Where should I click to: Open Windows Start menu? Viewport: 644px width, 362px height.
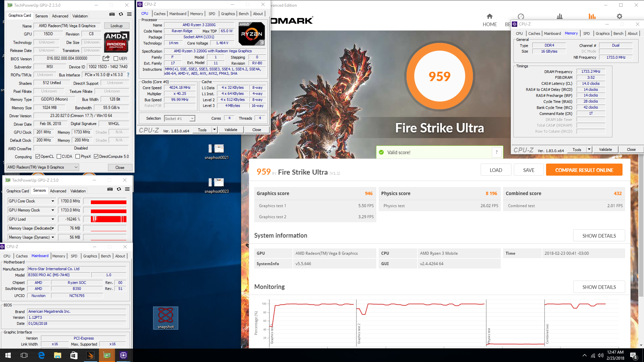click(x=8, y=355)
